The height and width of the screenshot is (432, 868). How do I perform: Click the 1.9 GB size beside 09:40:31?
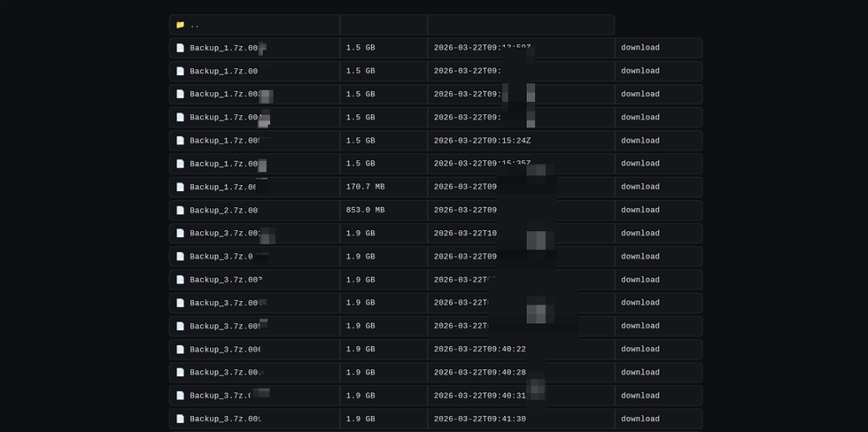(x=360, y=396)
